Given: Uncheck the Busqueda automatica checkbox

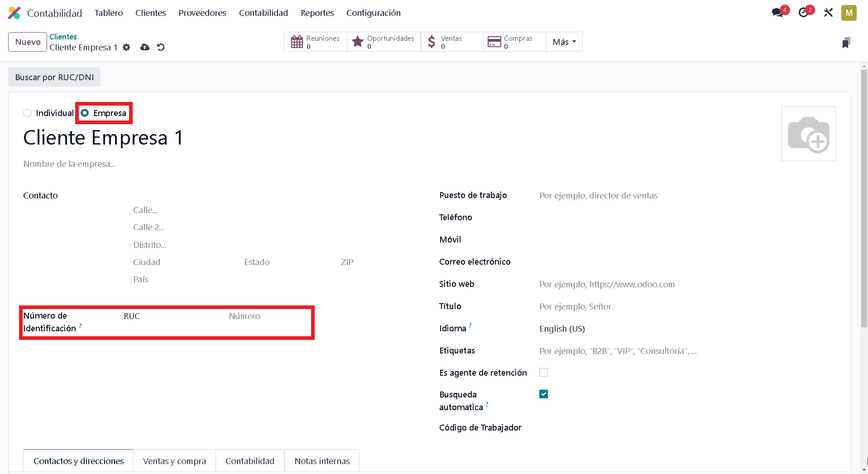Looking at the screenshot, I should pyautogui.click(x=543, y=394).
